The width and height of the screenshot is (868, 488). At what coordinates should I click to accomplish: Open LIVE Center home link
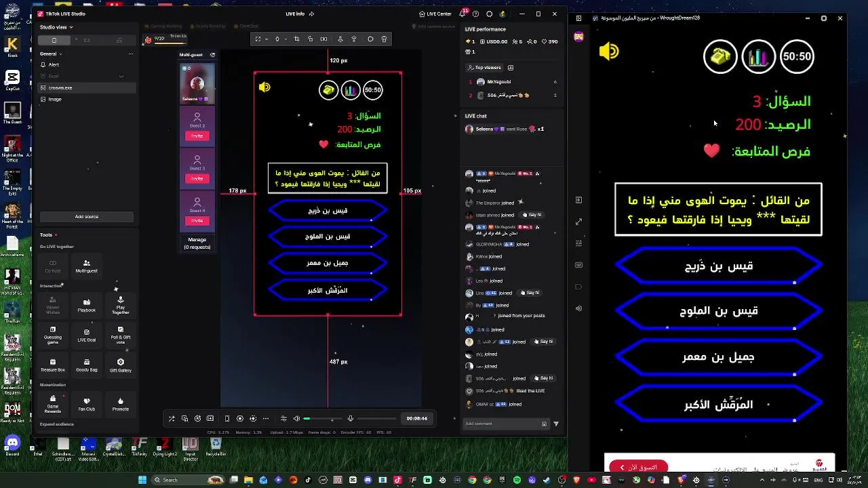tap(435, 14)
